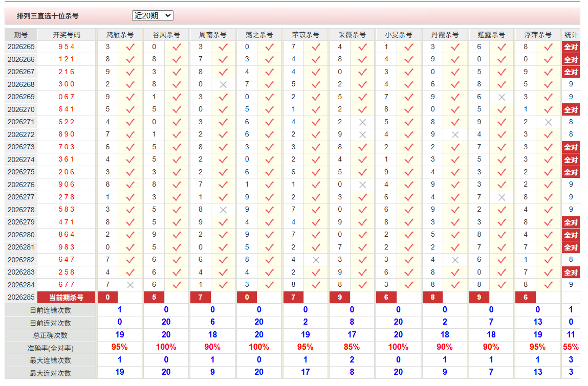Screen dimensions: 588x386
Task: Click the X mark for 周南杀号 in row 2026268
Action: click(x=223, y=85)
